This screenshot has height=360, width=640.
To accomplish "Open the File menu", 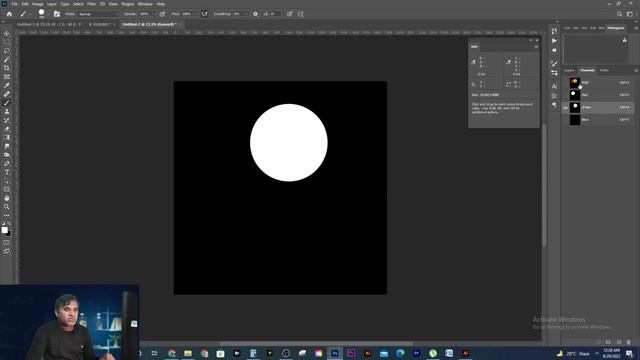I will 14,4.
